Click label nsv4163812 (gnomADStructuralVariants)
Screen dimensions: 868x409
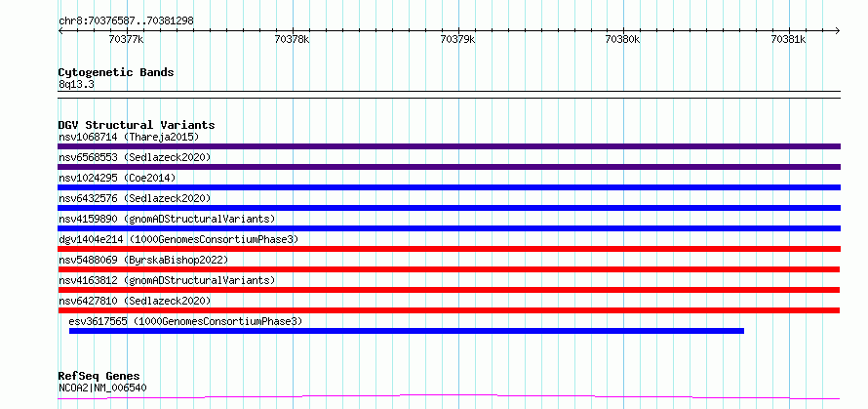point(167,280)
